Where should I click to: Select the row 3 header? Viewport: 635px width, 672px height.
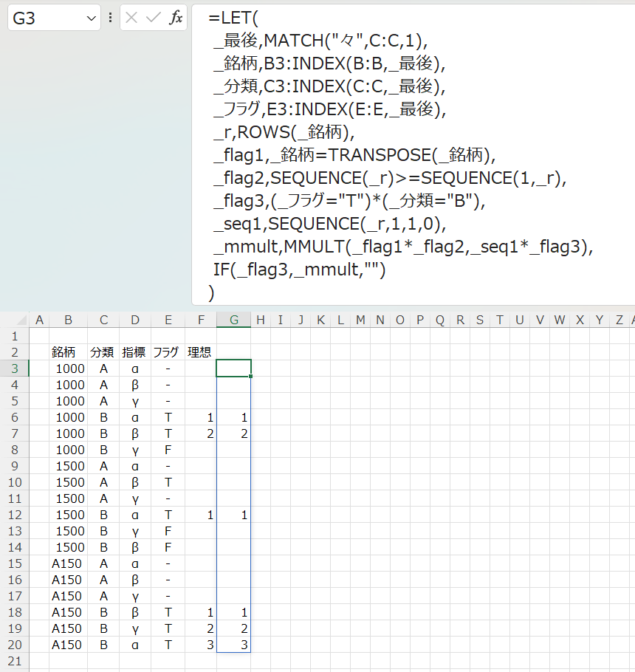(x=16, y=368)
